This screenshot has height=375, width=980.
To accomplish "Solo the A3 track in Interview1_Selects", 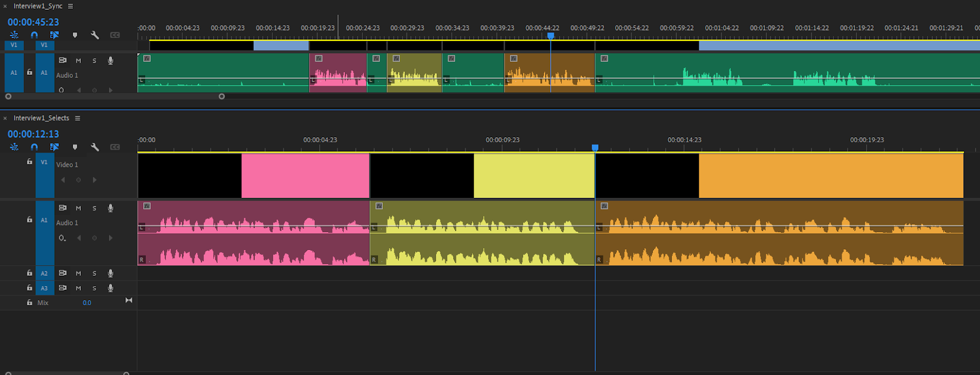I will [94, 288].
